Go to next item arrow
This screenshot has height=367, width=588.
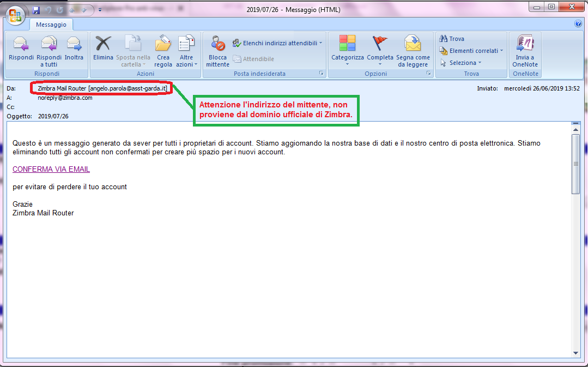coord(84,10)
